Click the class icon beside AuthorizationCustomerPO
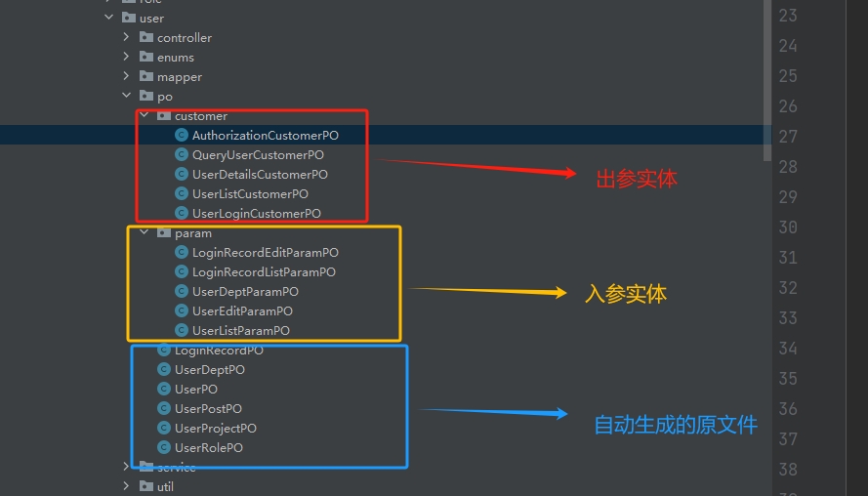 pos(182,136)
